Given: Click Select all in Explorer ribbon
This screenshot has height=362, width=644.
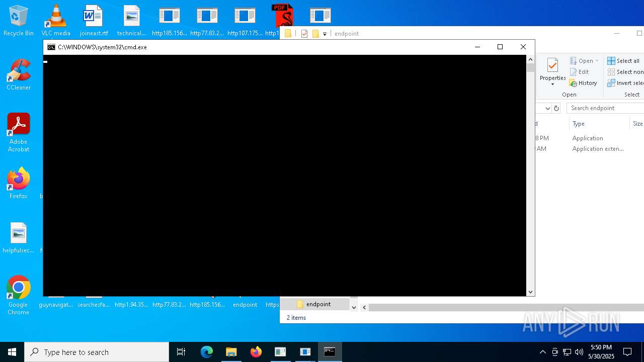Looking at the screenshot, I should tap(623, 61).
